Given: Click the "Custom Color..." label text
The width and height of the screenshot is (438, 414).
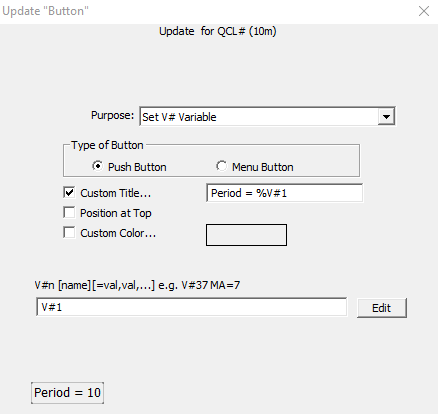Looking at the screenshot, I should click(x=118, y=233).
